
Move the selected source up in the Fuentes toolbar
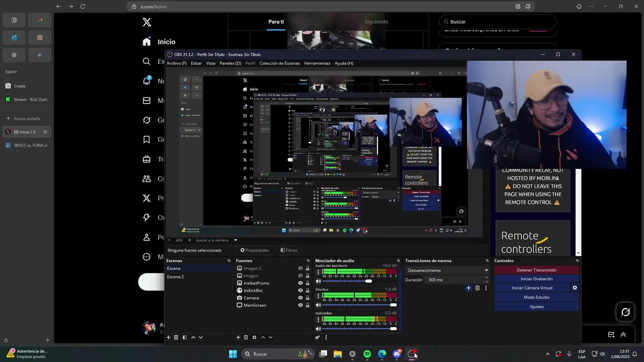(263, 337)
